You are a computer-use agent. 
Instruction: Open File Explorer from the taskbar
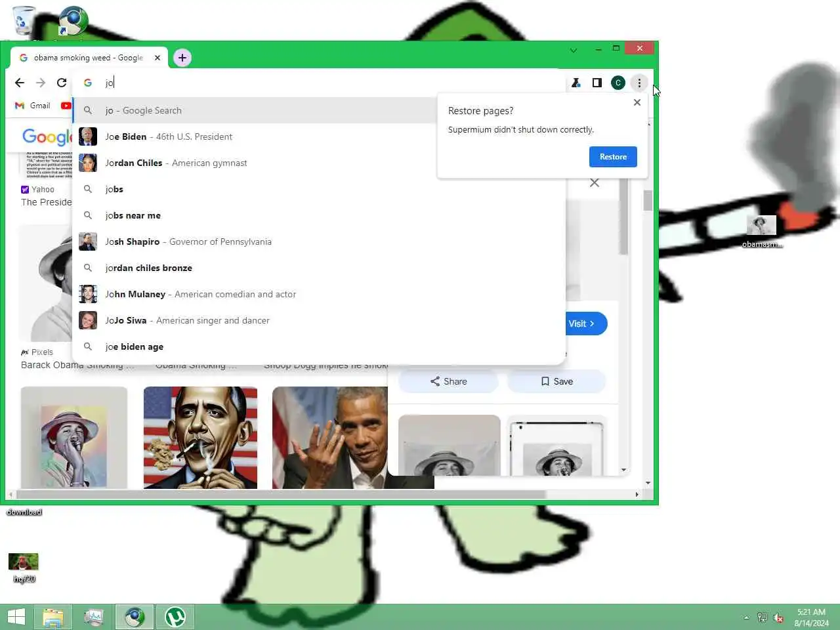53,617
